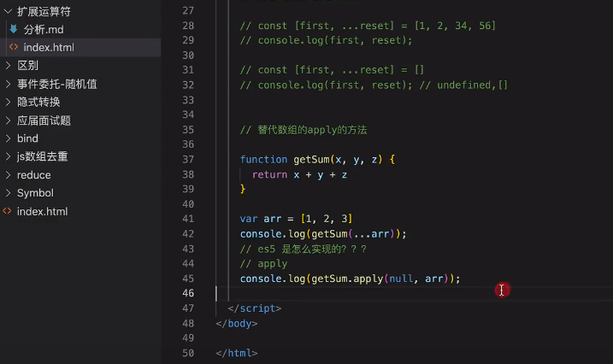The image size is (613, 364).
Task: Place cursor in getSum function name on line 37
Action: click(311, 160)
